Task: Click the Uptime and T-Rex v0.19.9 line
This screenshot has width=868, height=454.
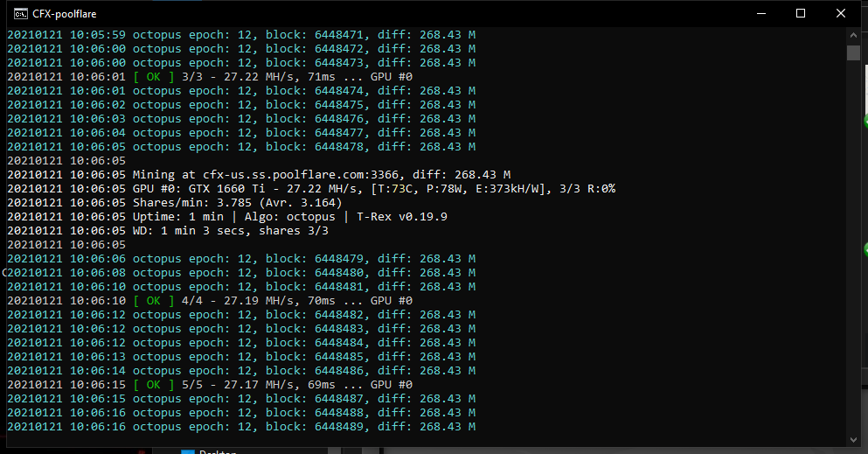Action: (227, 216)
